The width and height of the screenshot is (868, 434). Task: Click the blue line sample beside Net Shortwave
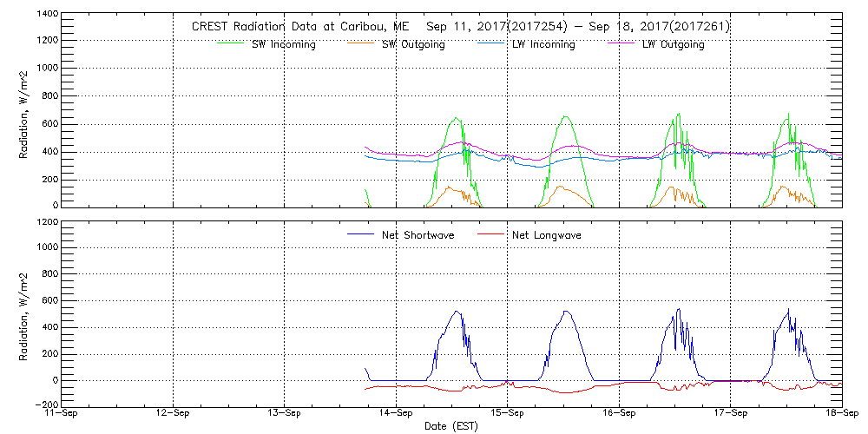(360, 234)
